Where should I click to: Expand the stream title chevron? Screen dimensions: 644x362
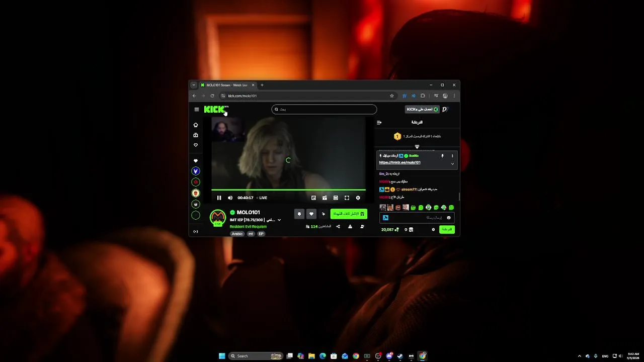[x=279, y=220]
